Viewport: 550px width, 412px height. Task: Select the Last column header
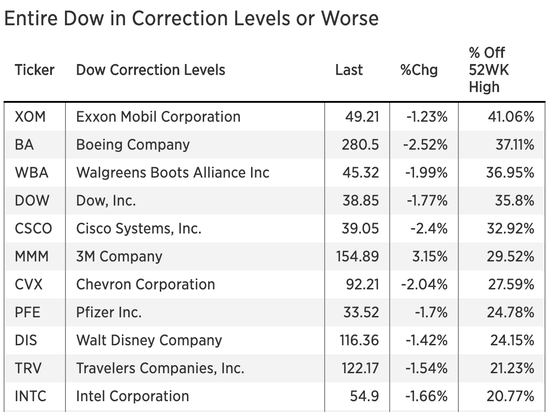[349, 70]
